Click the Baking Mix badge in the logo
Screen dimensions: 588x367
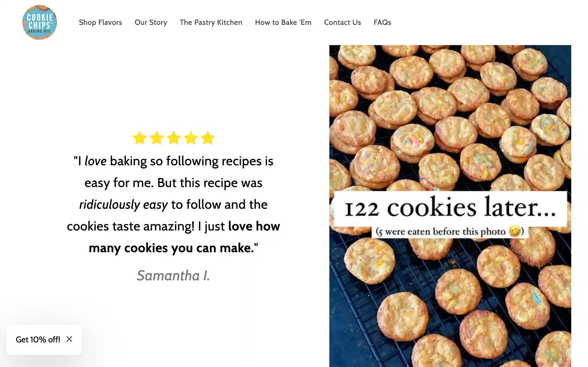(x=39, y=31)
